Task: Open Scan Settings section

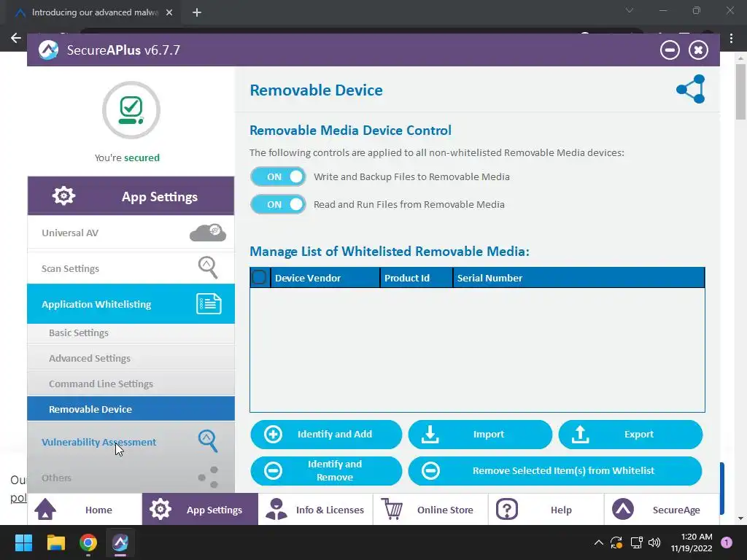Action: [x=131, y=268]
